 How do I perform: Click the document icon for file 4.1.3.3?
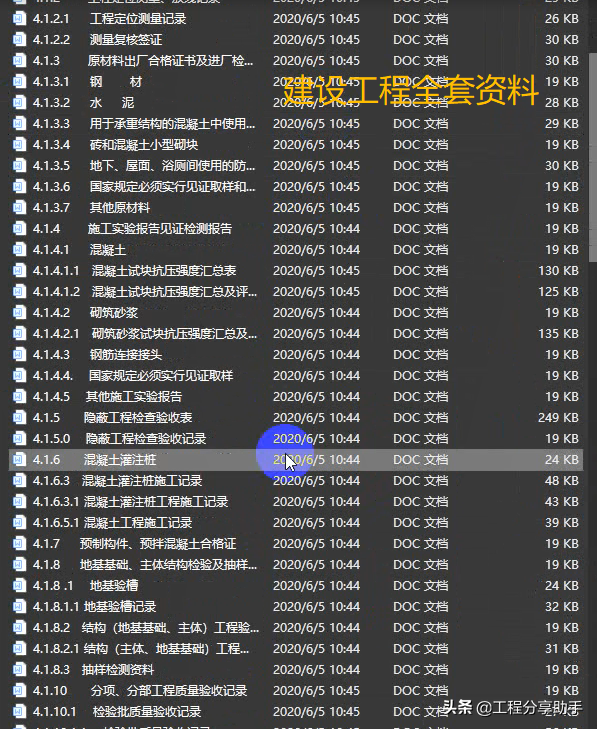pyautogui.click(x=19, y=124)
